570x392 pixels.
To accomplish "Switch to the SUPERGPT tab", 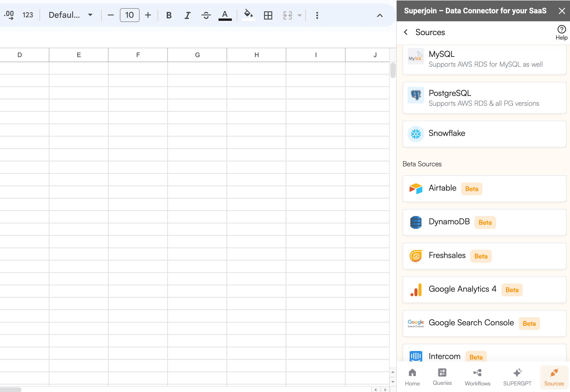I will (x=517, y=377).
